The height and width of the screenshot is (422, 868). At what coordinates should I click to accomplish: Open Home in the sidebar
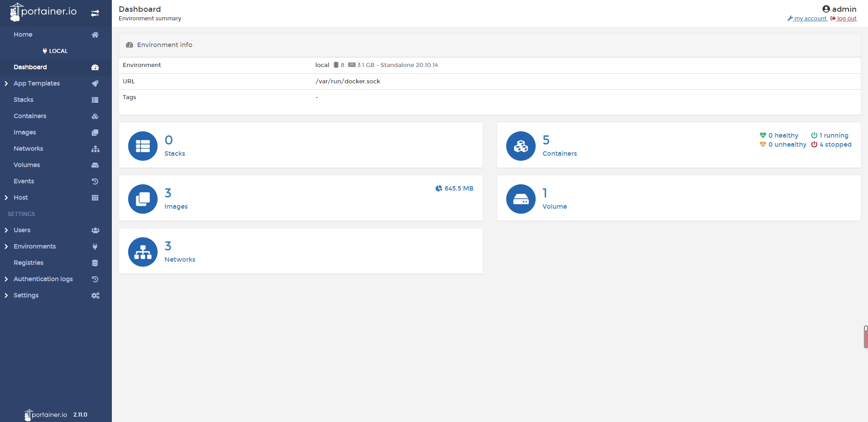(23, 34)
